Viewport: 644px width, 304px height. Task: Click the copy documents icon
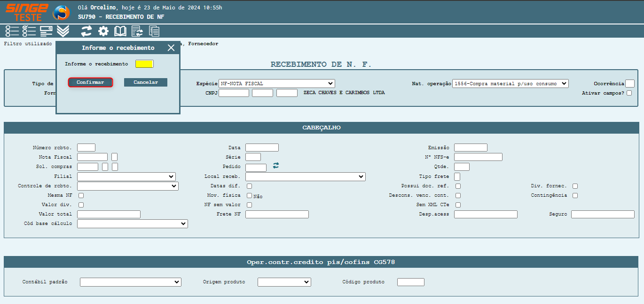tap(154, 31)
